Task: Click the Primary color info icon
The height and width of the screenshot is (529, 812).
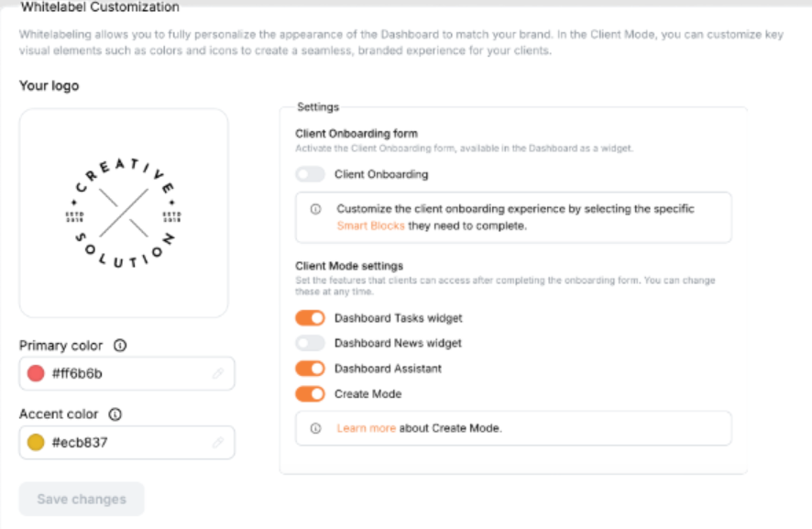Action: coord(120,346)
